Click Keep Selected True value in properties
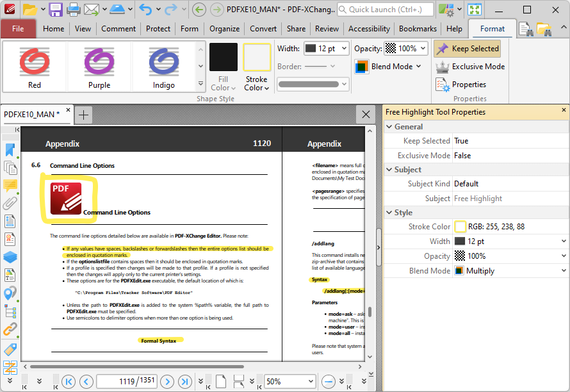 point(510,141)
